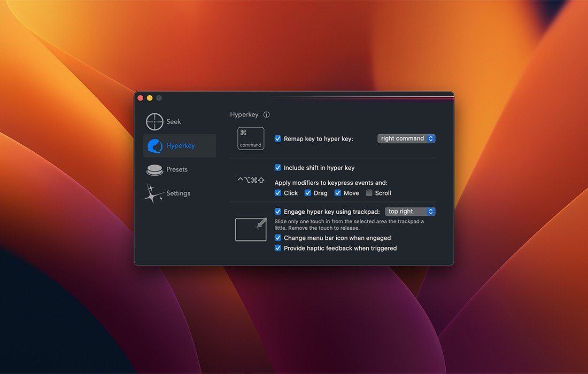The width and height of the screenshot is (588, 374).
Task: Enable the Scroll checkbox
Action: click(369, 193)
